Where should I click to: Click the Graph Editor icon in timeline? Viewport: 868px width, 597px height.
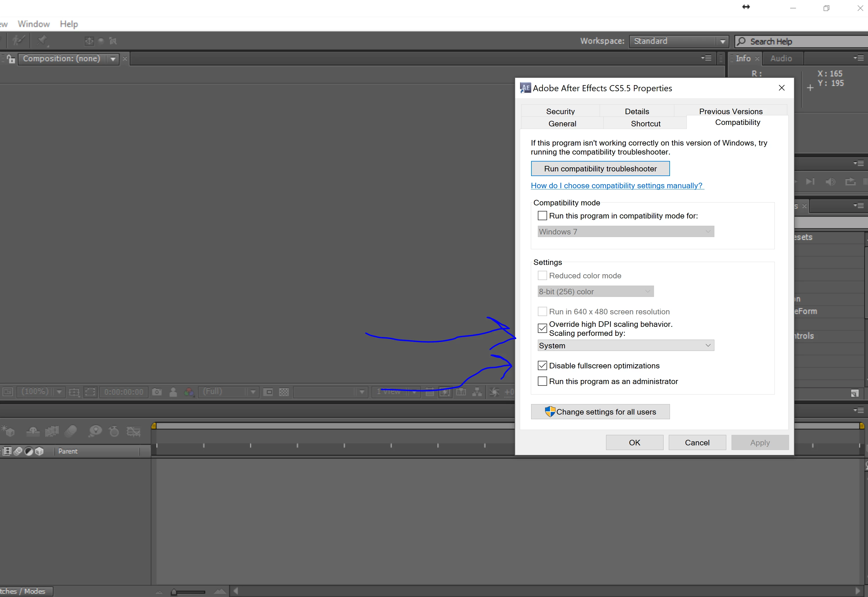pos(134,431)
